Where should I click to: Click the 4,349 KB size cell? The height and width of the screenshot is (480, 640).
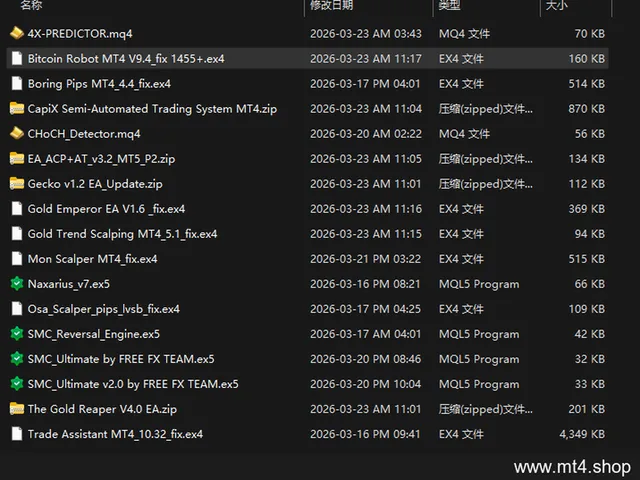(x=582, y=434)
